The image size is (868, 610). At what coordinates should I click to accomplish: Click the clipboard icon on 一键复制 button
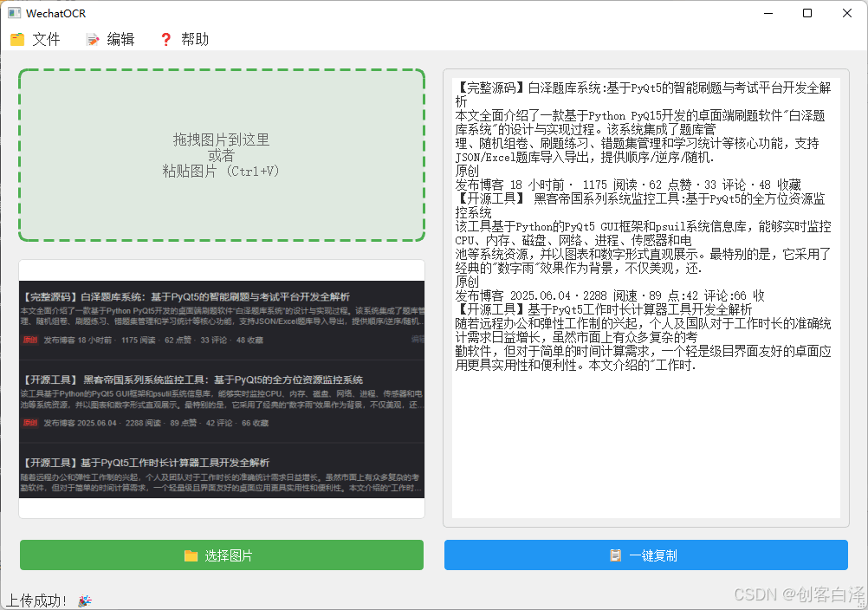pyautogui.click(x=616, y=555)
